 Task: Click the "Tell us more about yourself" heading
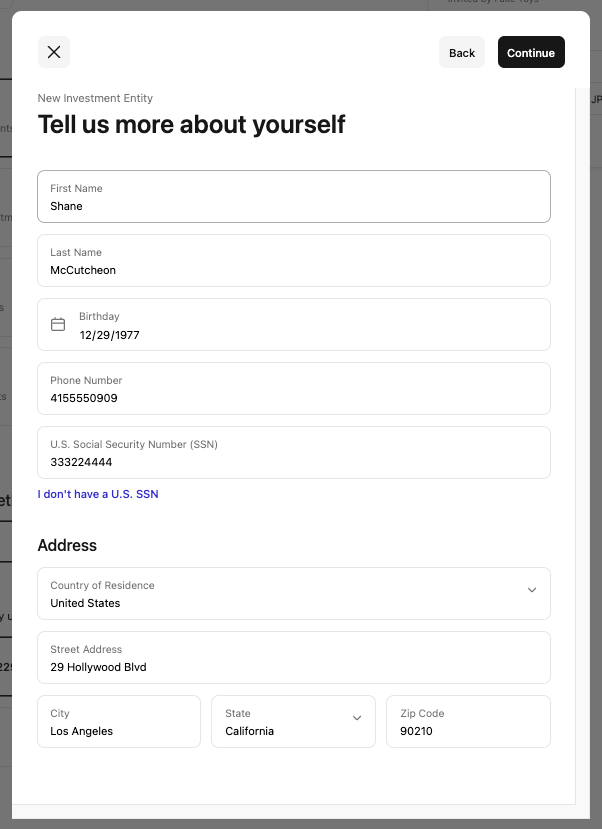tap(191, 125)
